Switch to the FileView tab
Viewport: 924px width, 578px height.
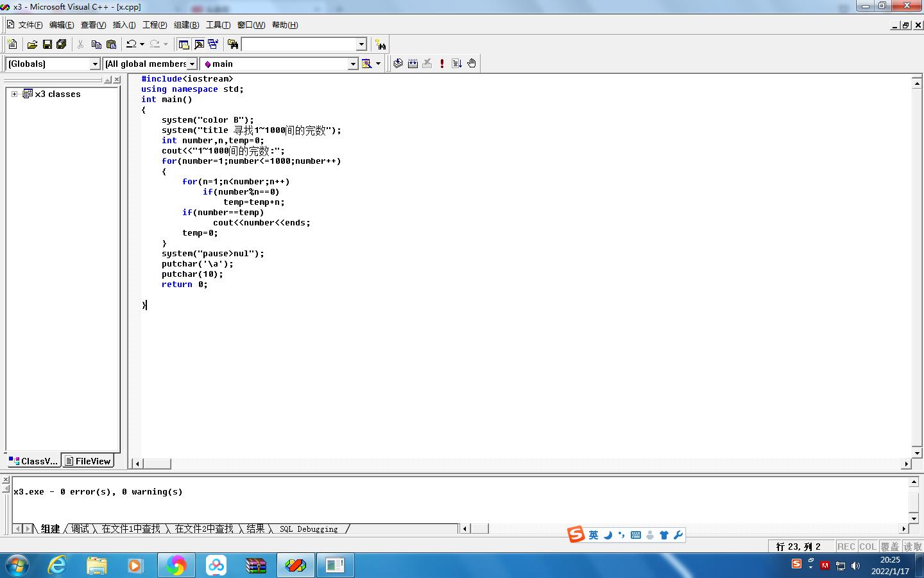[88, 461]
